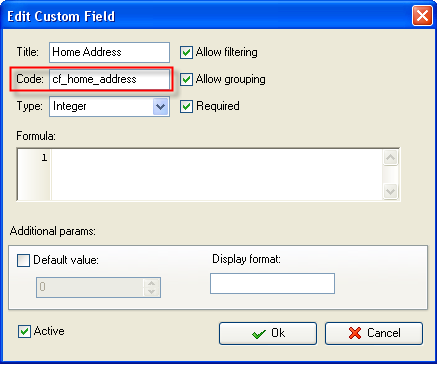The width and height of the screenshot is (437, 365).
Task: Click the red X icon on Cancel
Action: [355, 333]
